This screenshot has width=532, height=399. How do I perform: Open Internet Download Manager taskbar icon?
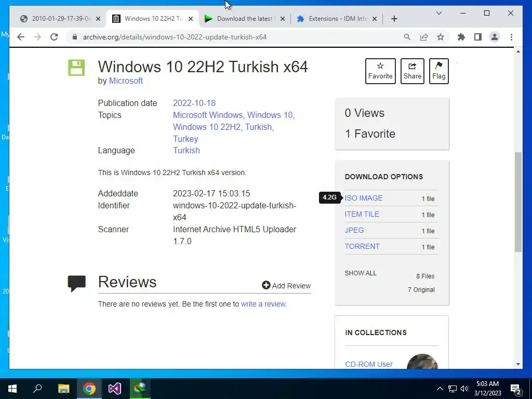point(140,388)
